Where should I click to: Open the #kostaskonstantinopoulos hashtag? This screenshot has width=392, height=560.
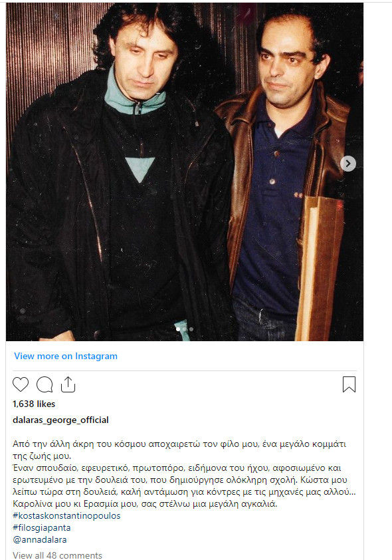coord(66,515)
